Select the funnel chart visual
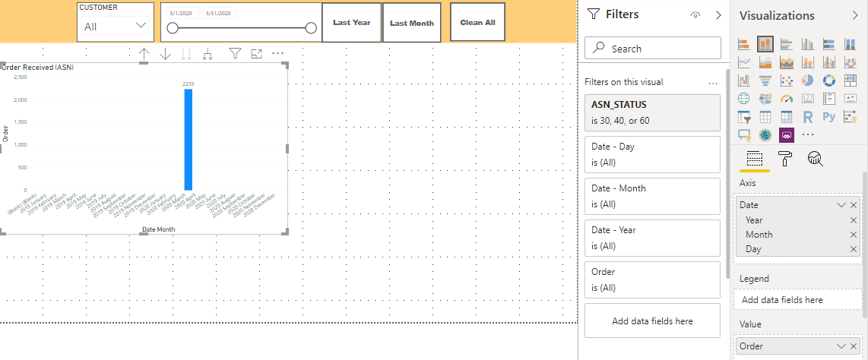 pyautogui.click(x=765, y=81)
